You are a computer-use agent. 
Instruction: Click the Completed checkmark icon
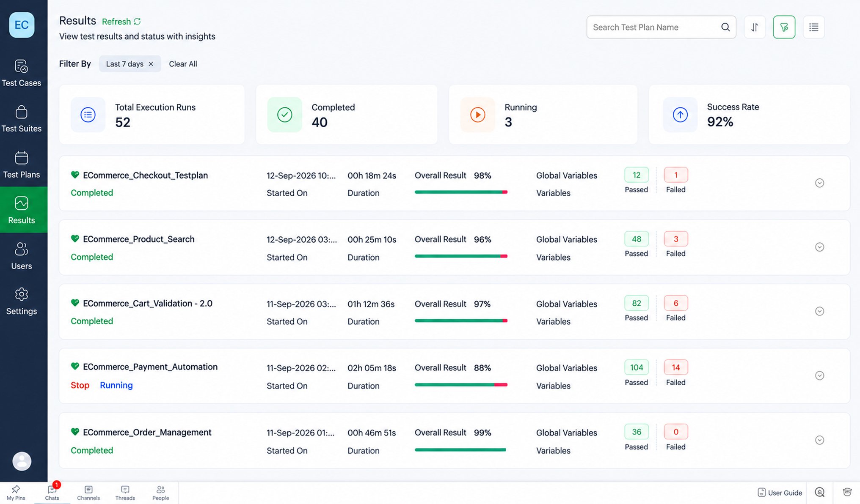click(284, 115)
